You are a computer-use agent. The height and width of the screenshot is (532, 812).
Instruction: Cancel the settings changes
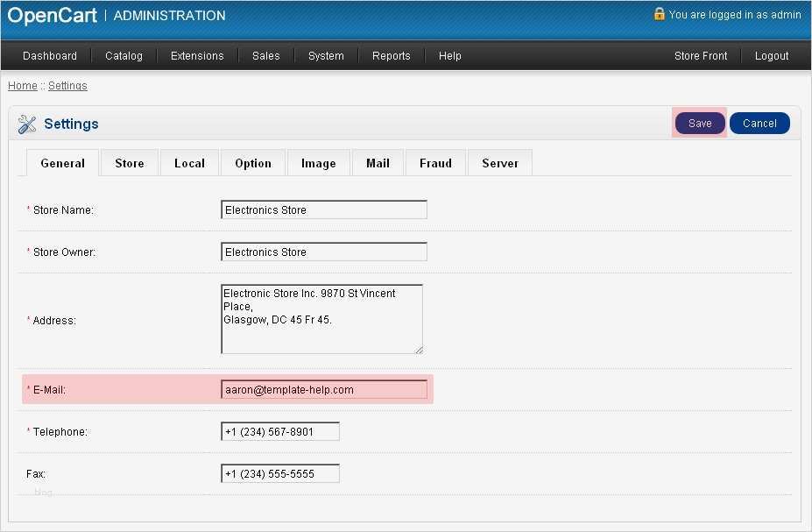point(759,124)
